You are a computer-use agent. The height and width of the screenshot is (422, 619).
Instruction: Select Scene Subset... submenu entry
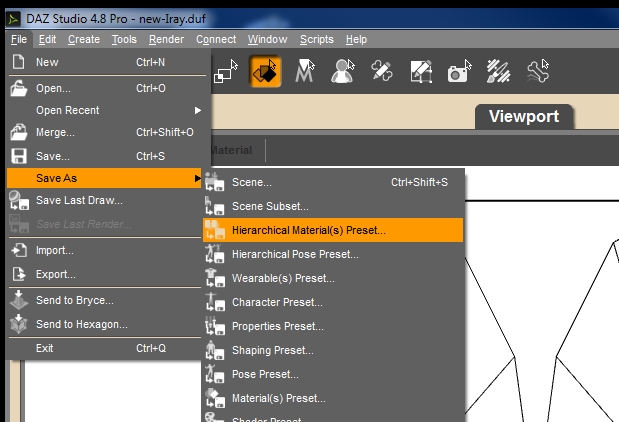333,206
